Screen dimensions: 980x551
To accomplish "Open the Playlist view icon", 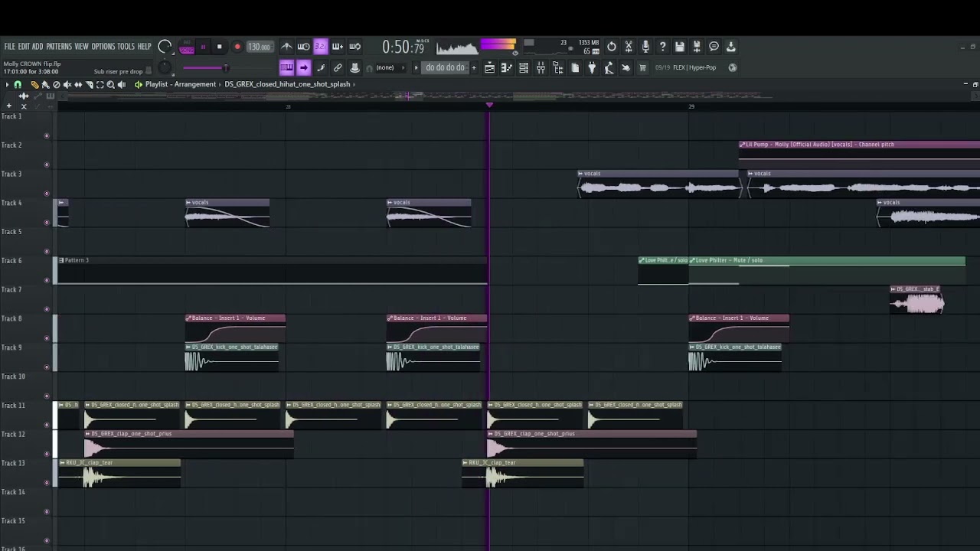I will coord(490,68).
